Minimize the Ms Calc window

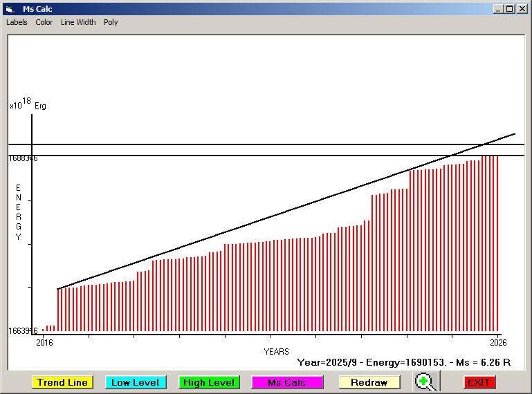point(498,9)
